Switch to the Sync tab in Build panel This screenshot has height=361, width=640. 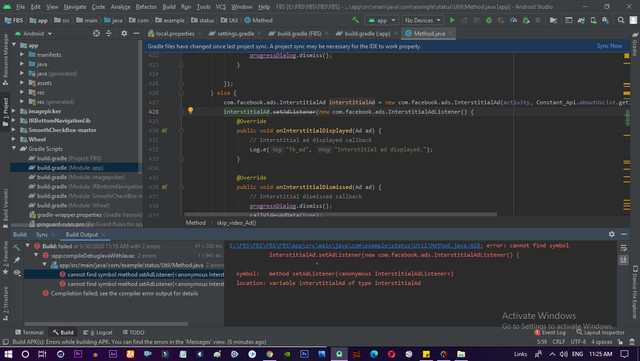(x=42, y=234)
